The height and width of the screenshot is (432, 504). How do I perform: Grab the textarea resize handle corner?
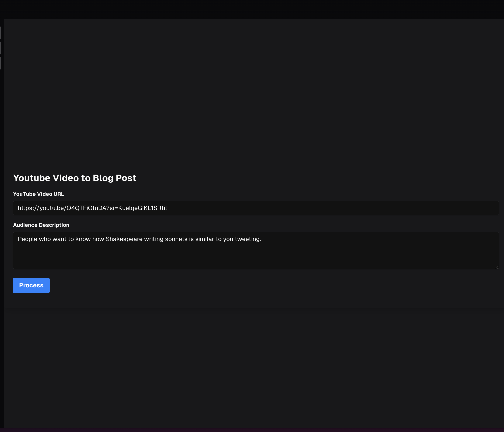tap(497, 267)
